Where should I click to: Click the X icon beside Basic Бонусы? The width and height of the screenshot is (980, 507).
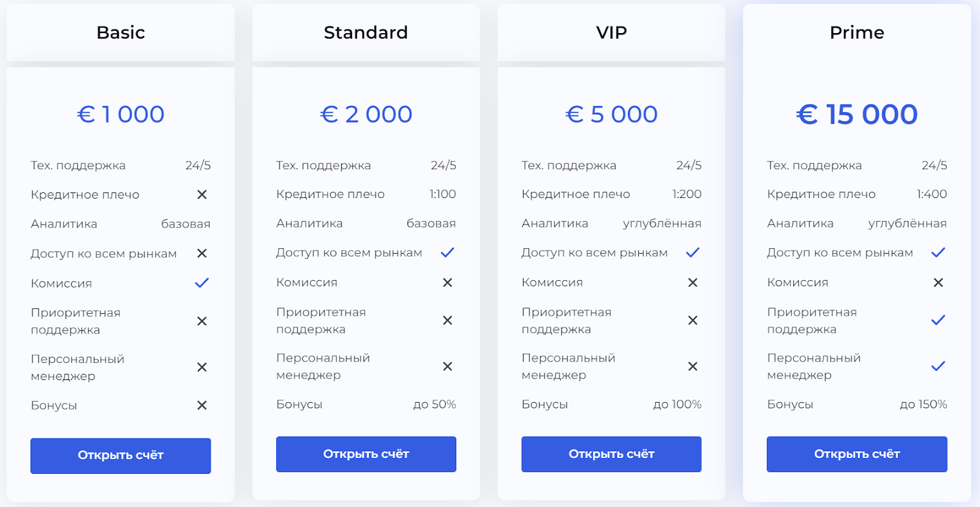[x=202, y=405]
